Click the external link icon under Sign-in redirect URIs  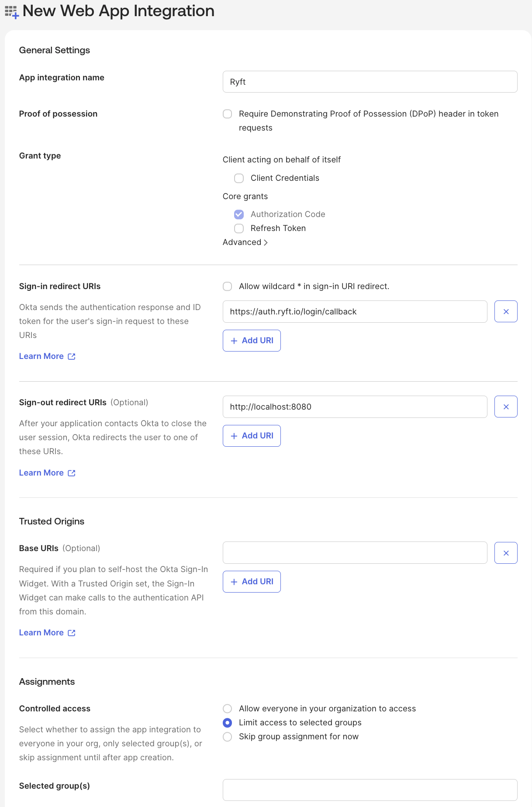pyautogui.click(x=72, y=356)
